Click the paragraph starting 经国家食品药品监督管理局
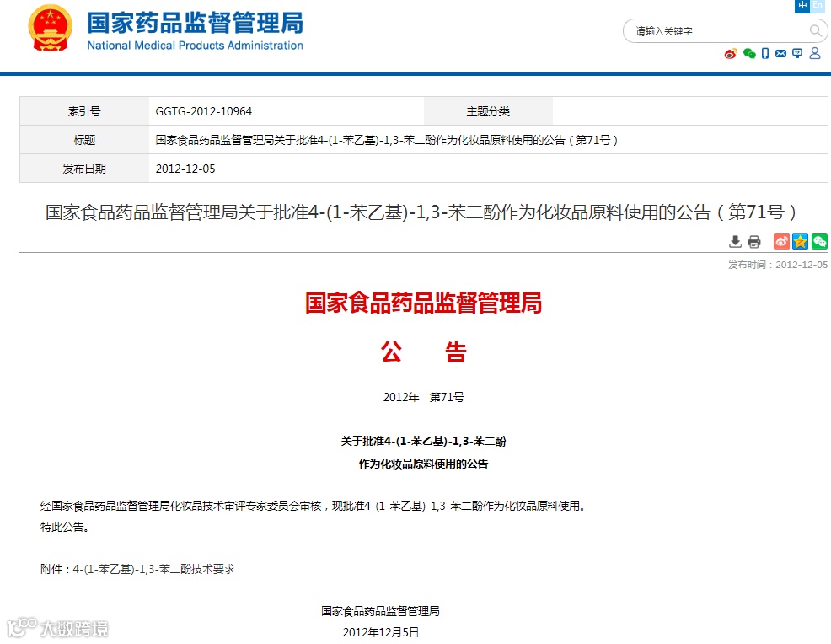The image size is (831, 644). pos(315,507)
